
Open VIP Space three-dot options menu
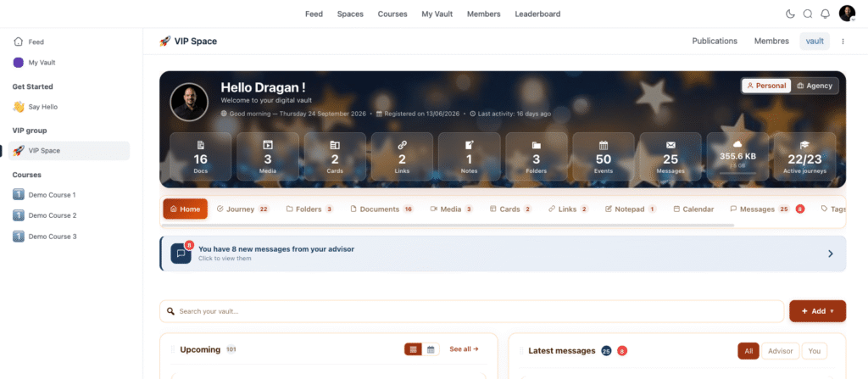click(843, 41)
